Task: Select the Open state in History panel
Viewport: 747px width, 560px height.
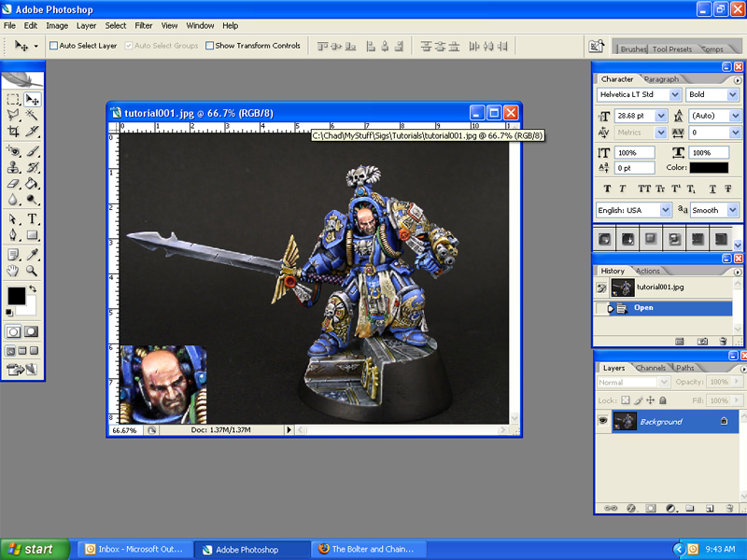Action: pyautogui.click(x=644, y=308)
